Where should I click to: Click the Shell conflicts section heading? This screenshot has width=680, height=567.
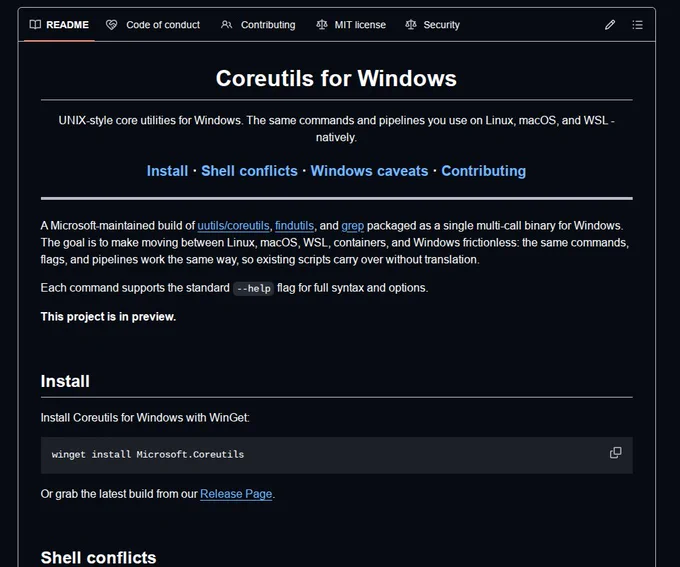98,558
